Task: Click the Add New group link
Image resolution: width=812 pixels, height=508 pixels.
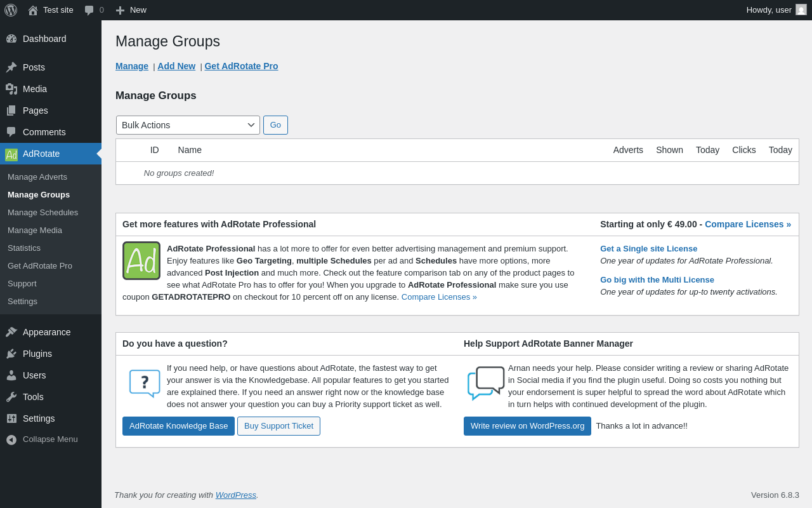Action: [176, 66]
